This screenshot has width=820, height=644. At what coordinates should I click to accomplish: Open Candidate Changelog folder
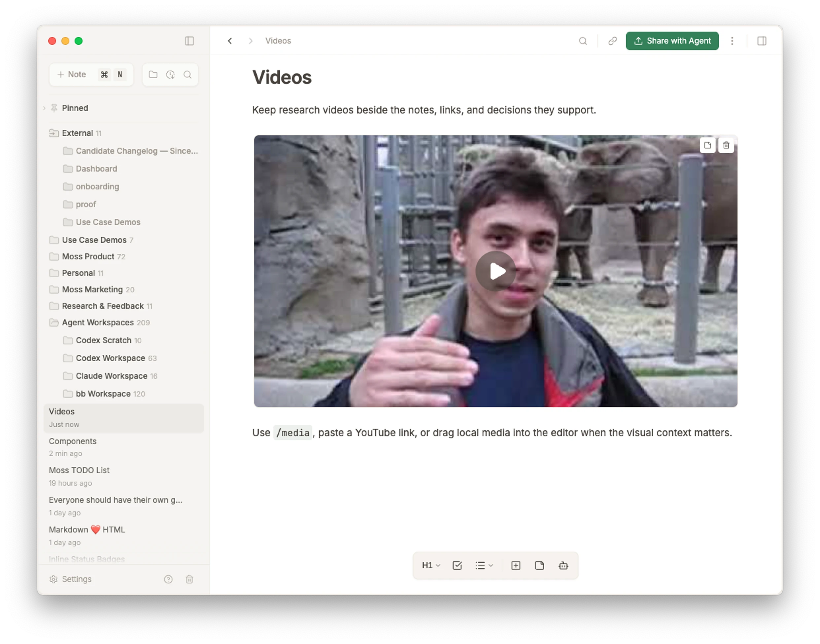pyautogui.click(x=130, y=151)
